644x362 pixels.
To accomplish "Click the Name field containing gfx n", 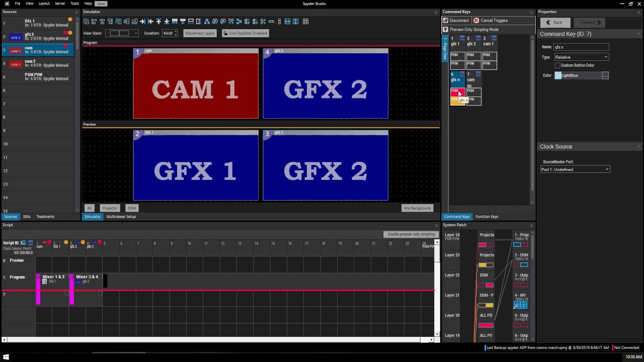I will (x=581, y=47).
